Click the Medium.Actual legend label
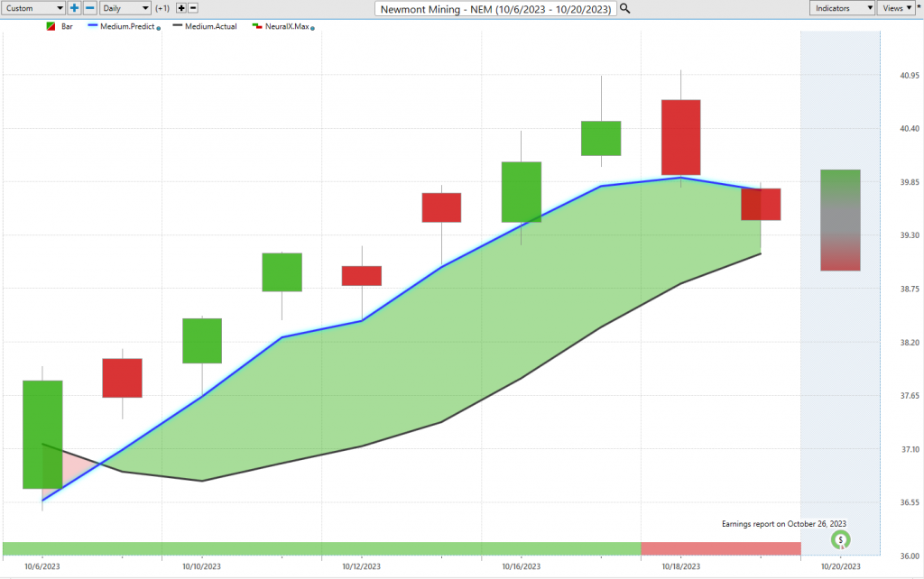The height and width of the screenshot is (579, 924). tap(211, 26)
